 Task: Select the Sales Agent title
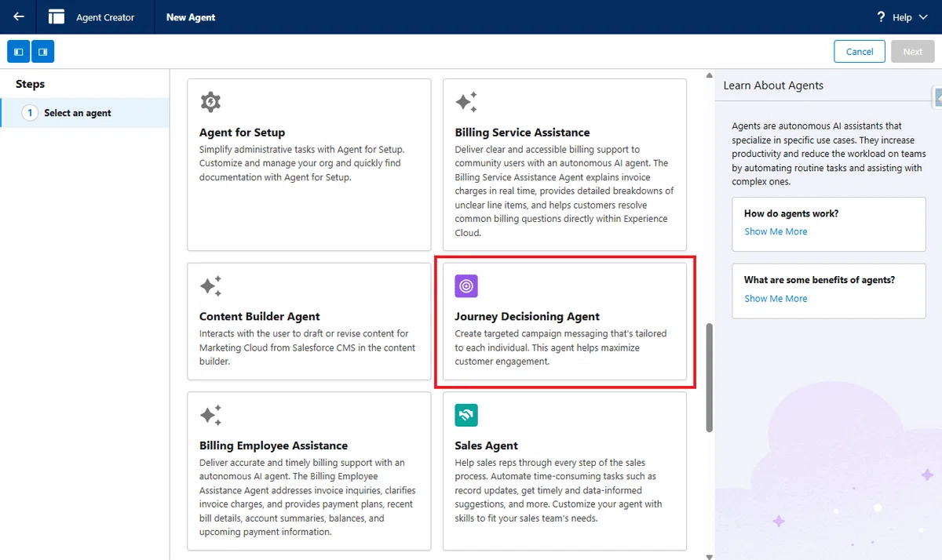[487, 445]
